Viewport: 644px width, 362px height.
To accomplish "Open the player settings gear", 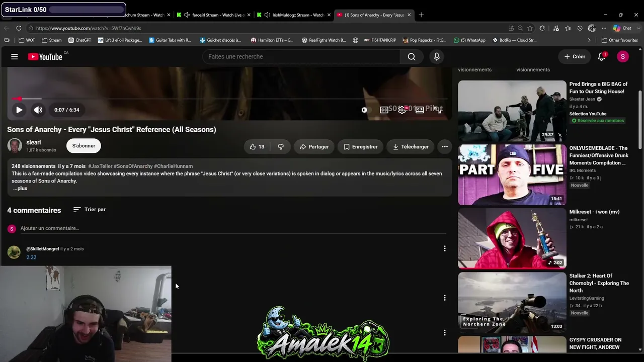I will click(402, 110).
